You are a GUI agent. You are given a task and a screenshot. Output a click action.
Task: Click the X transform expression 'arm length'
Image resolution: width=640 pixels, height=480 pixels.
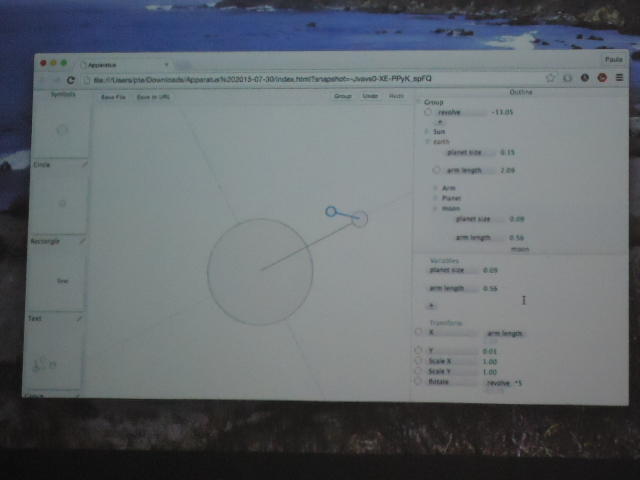[505, 333]
